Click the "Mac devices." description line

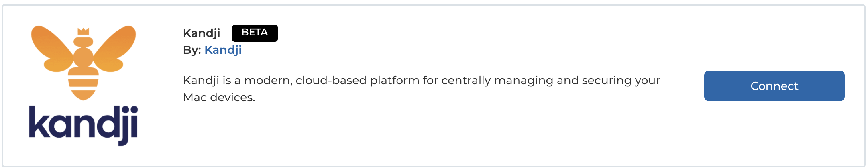click(x=219, y=97)
